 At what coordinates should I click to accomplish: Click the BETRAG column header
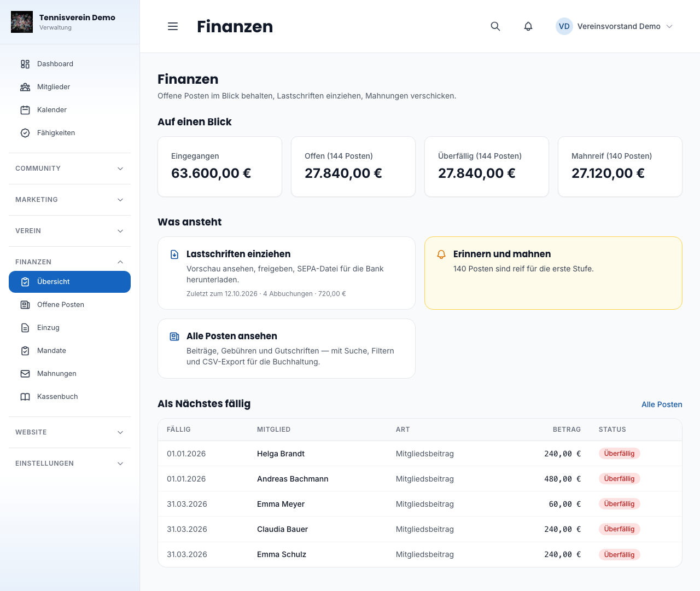[x=567, y=430]
